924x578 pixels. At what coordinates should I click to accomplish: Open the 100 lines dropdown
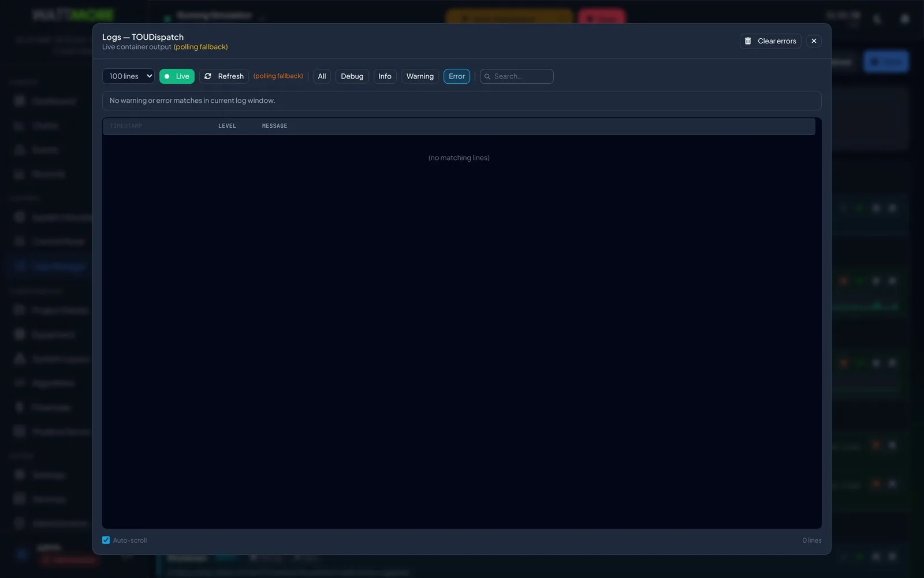point(128,76)
